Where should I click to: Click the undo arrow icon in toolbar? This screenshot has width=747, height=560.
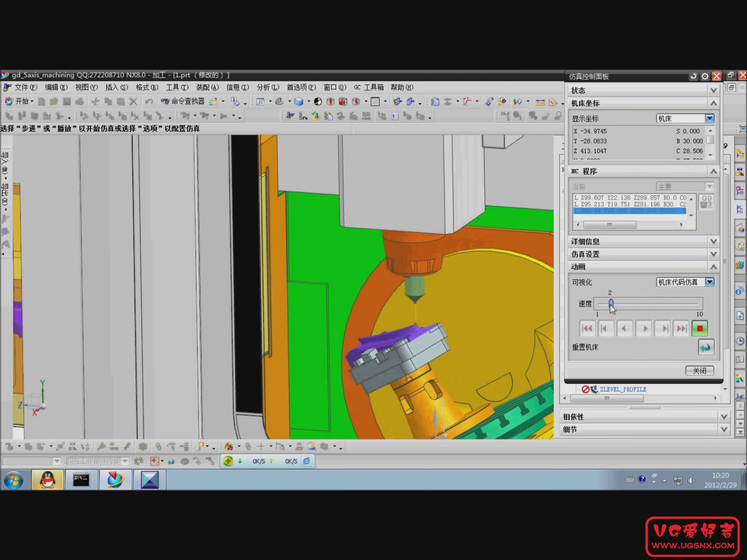point(149,102)
